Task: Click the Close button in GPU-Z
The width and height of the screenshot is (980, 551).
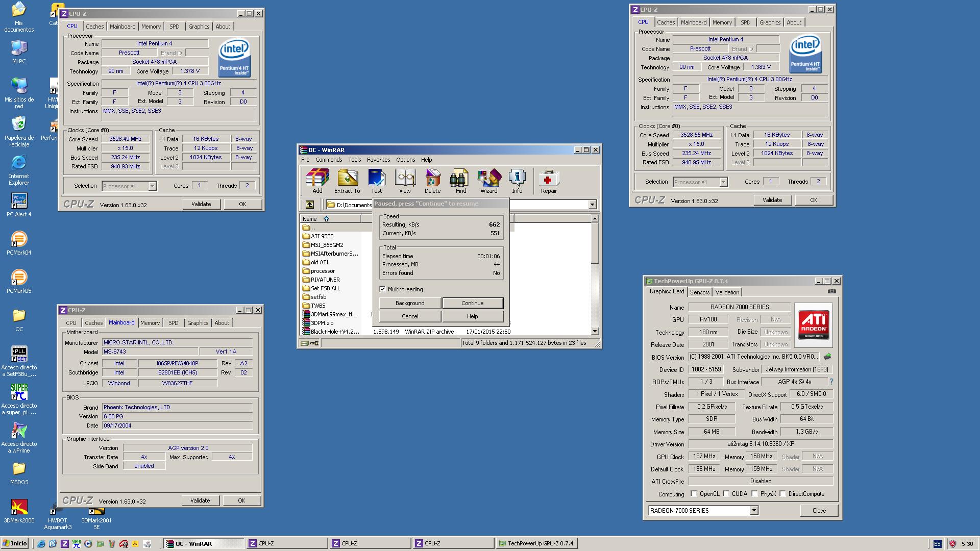Action: (819, 510)
